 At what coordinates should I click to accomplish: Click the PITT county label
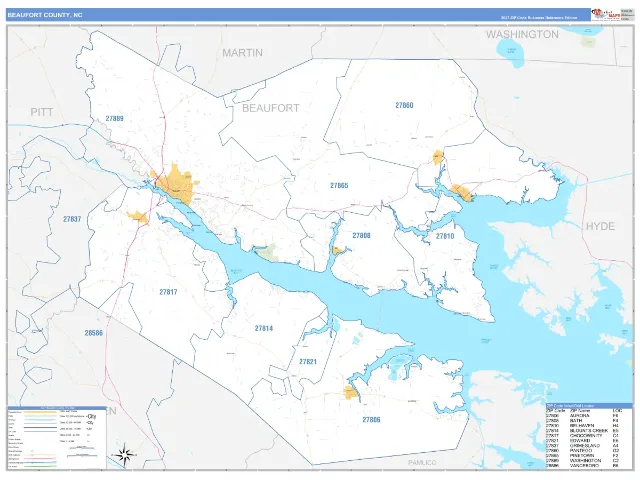tap(42, 112)
